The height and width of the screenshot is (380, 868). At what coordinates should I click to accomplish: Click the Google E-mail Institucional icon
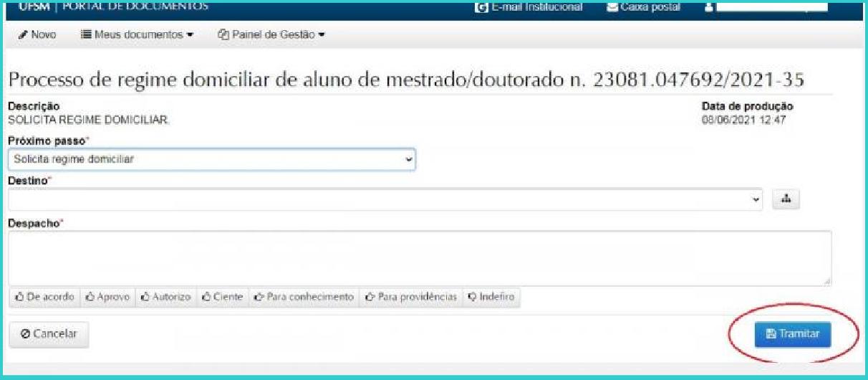(x=481, y=7)
